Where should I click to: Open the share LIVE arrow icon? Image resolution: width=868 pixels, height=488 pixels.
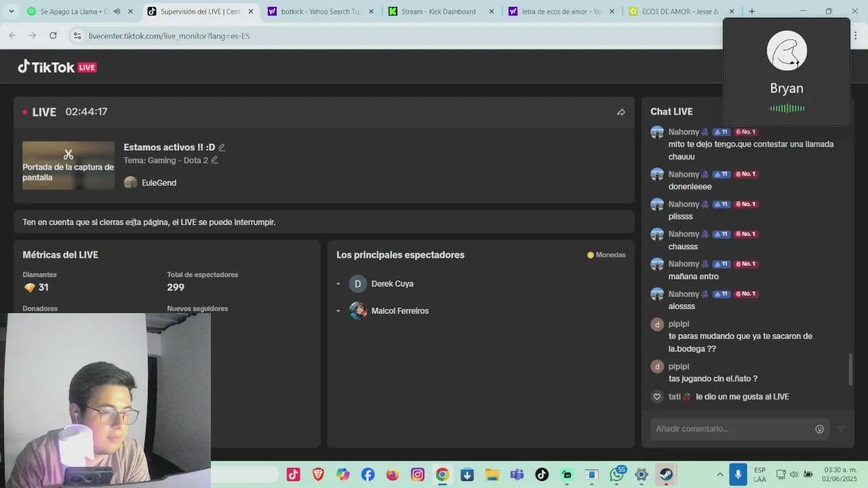pos(620,113)
